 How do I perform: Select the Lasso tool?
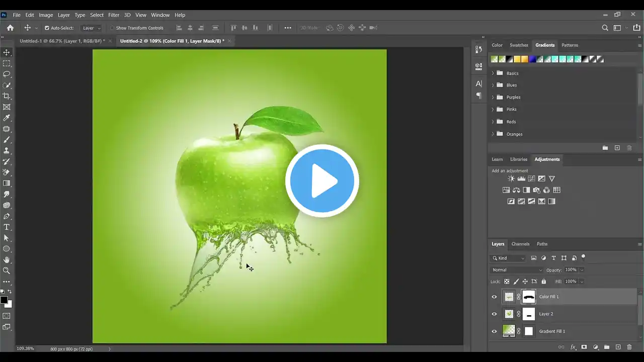point(7,74)
